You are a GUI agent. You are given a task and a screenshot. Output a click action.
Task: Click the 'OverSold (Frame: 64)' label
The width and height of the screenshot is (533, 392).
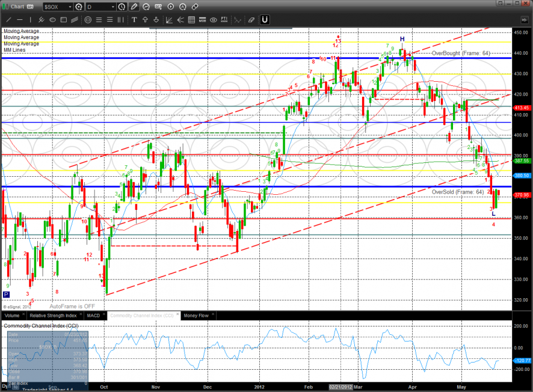pos(458,192)
